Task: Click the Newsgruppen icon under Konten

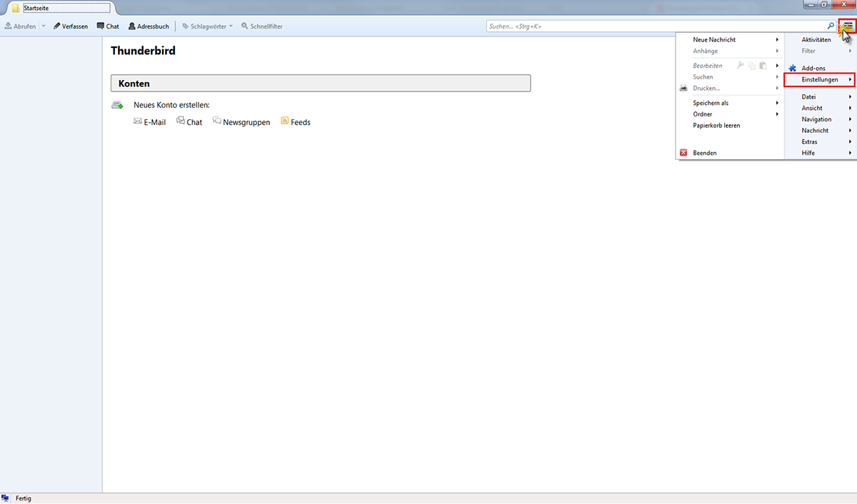Action: point(217,121)
